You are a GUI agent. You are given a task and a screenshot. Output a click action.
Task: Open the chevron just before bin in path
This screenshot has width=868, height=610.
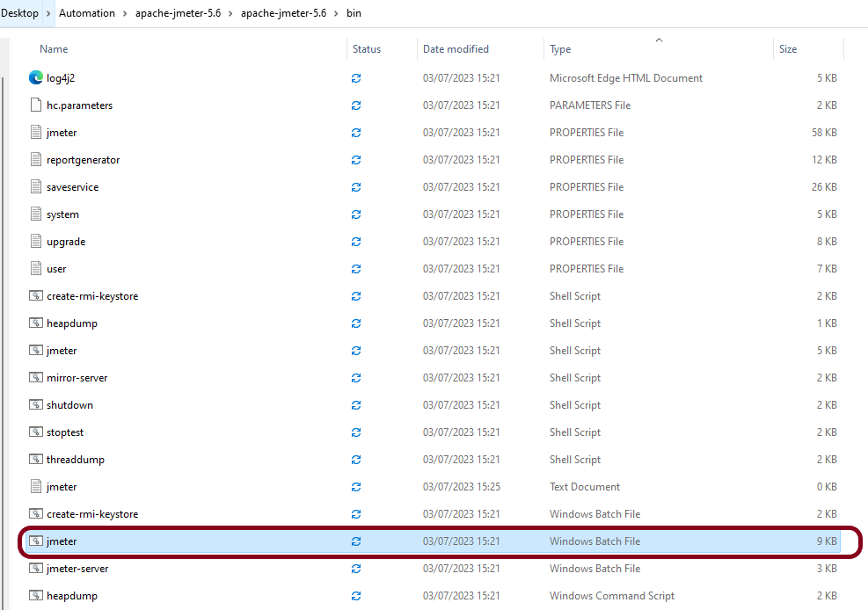337,13
